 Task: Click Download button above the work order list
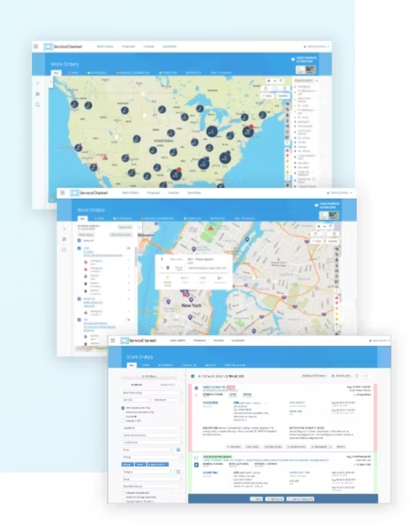click(341, 376)
